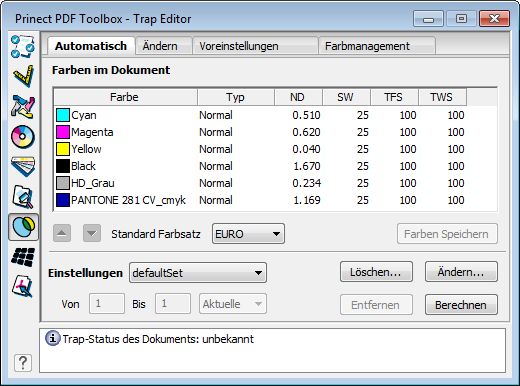Select the PANTONE 281 CV_cmyk row

pos(128,200)
